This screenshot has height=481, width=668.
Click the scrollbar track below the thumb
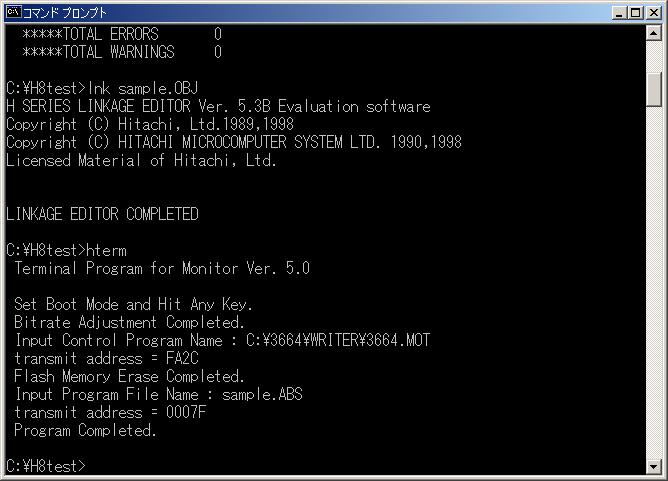[654, 281]
